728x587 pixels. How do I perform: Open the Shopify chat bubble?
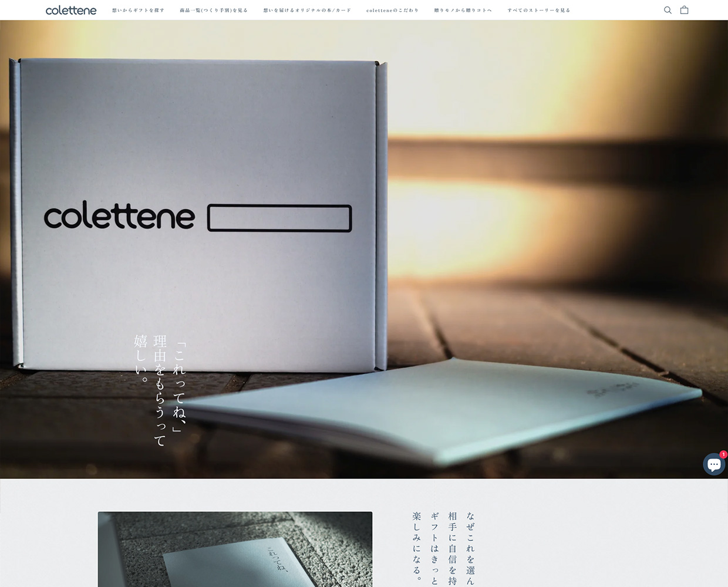(714, 464)
